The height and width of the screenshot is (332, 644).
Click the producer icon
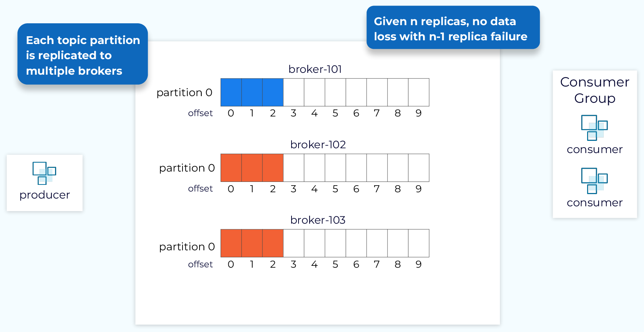click(44, 173)
